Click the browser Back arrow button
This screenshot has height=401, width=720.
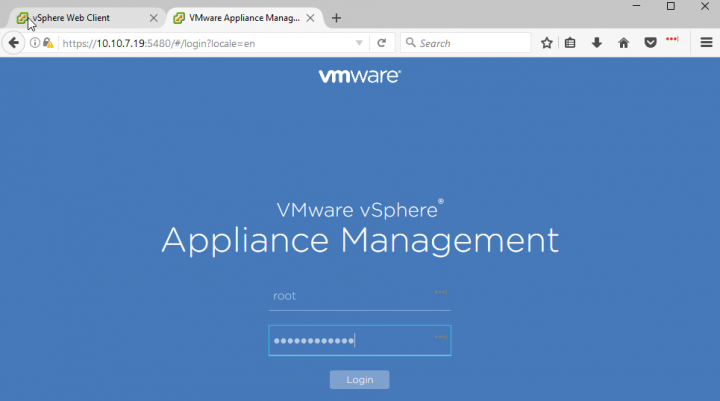click(x=14, y=43)
